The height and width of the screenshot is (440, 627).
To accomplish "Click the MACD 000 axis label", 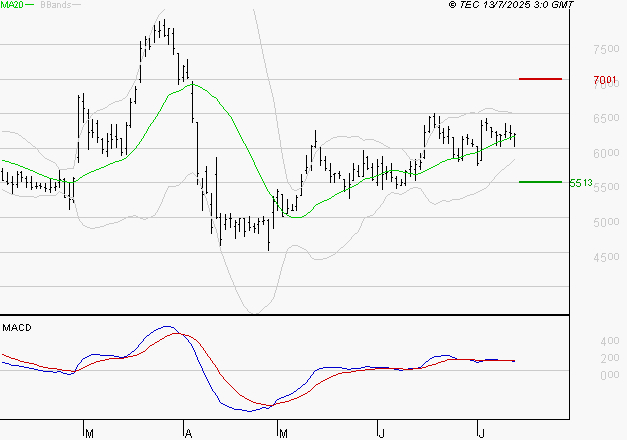I will pos(610,375).
